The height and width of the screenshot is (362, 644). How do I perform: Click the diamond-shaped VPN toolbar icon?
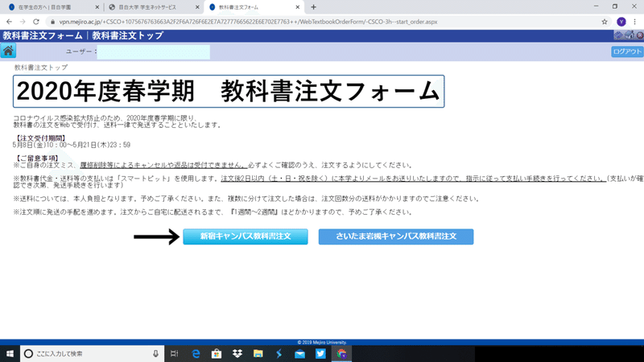coord(618,35)
